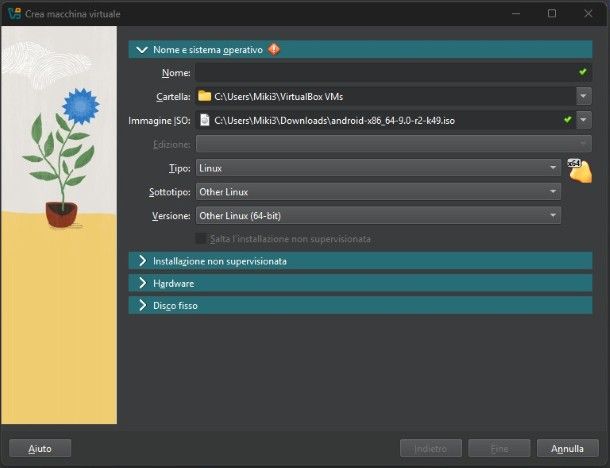Click the Versione: field label
The height and width of the screenshot is (468, 610).
point(172,216)
